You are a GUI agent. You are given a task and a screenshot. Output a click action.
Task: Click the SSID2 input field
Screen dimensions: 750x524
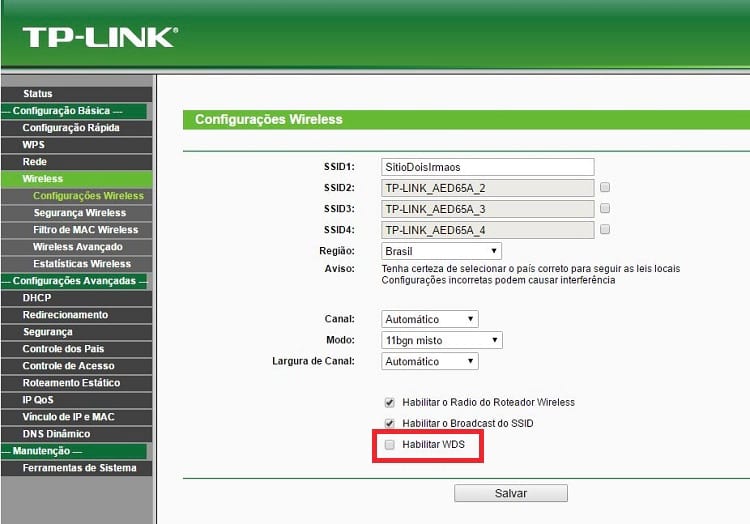(487, 188)
